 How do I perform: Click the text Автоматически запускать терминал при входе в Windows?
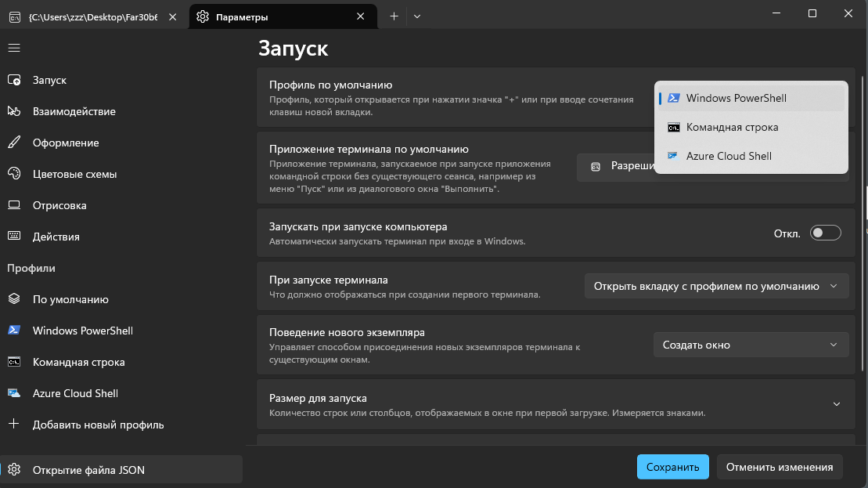[x=397, y=241]
